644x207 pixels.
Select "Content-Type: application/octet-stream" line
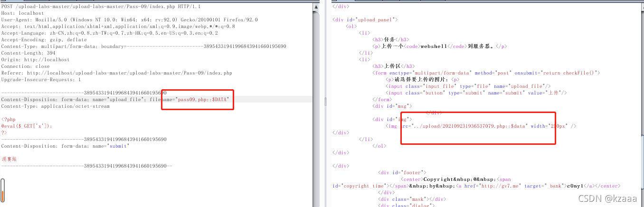point(56,106)
